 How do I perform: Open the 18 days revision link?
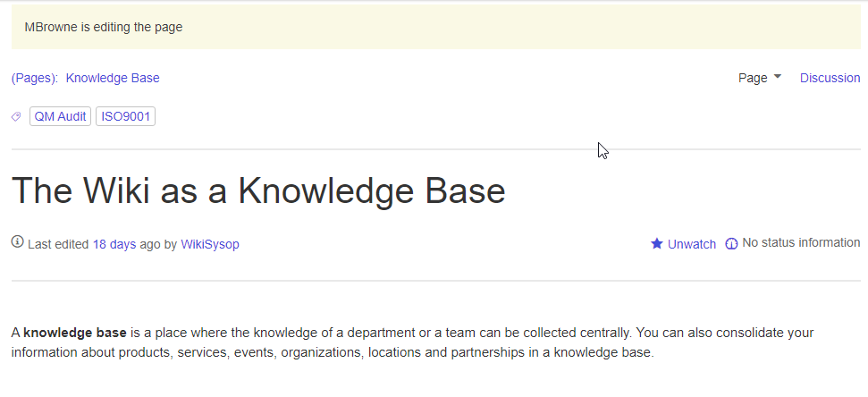tap(114, 244)
